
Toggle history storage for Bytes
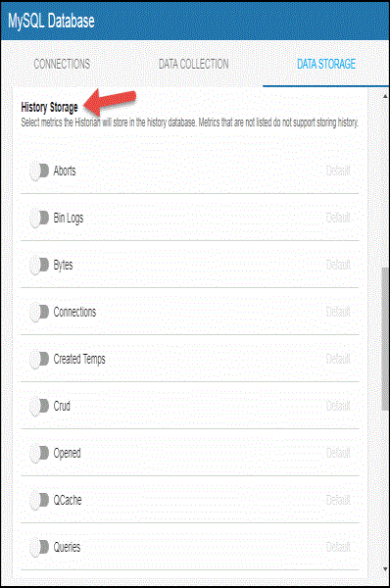coord(39,266)
